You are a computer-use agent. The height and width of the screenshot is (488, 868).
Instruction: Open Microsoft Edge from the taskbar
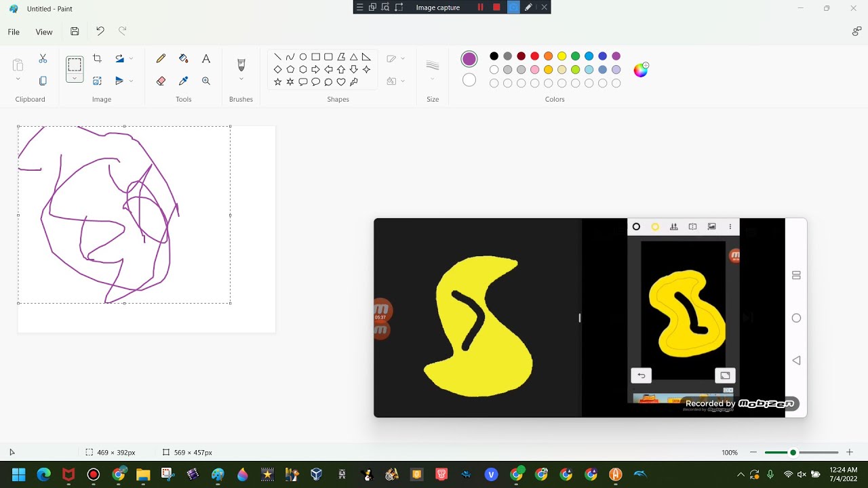tap(43, 474)
